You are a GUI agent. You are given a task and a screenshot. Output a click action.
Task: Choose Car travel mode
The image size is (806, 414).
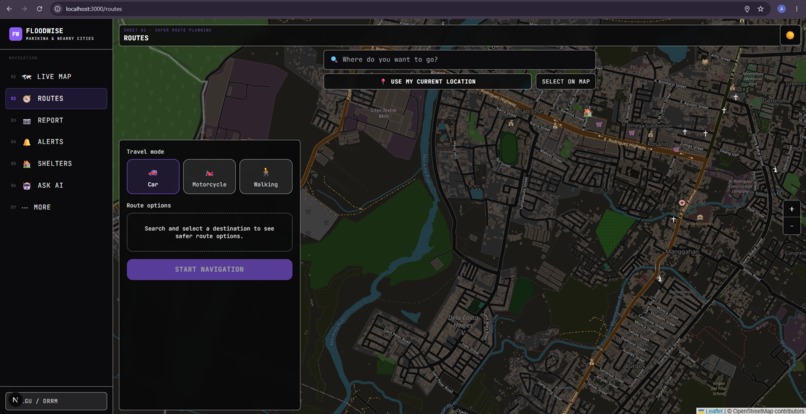click(153, 176)
